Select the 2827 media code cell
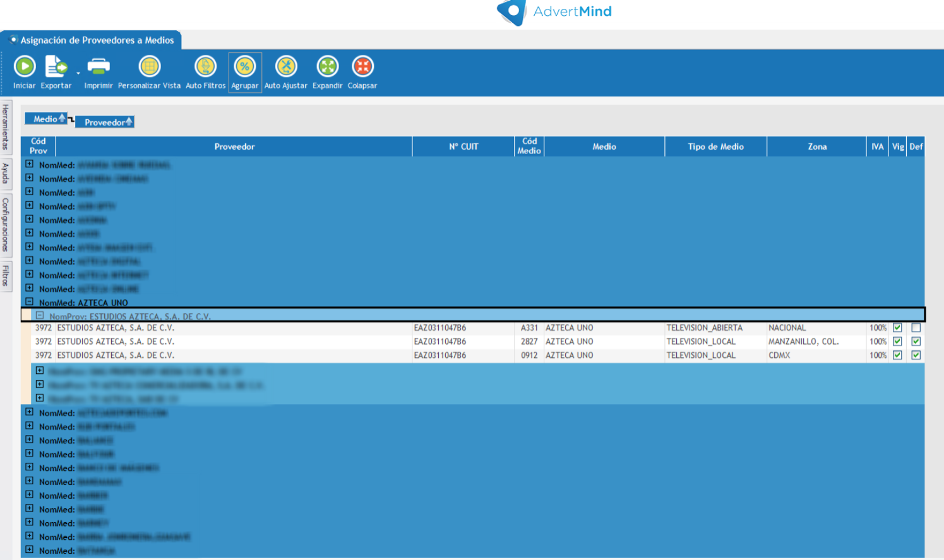The width and height of the screenshot is (944, 560). (529, 342)
